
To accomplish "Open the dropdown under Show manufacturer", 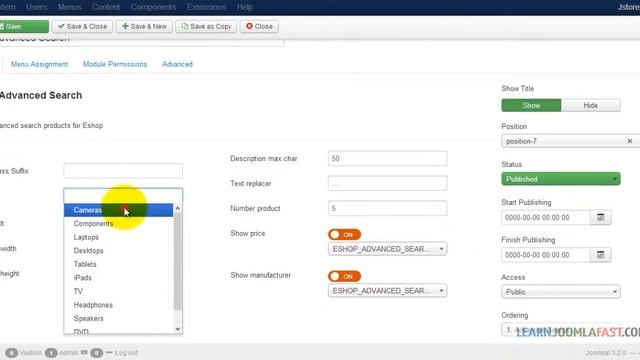I will (x=387, y=291).
